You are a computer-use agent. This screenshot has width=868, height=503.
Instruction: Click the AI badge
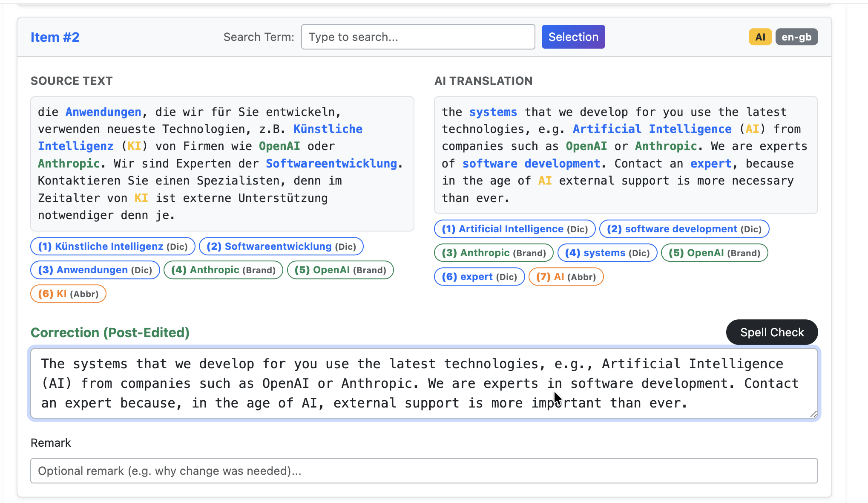[760, 37]
